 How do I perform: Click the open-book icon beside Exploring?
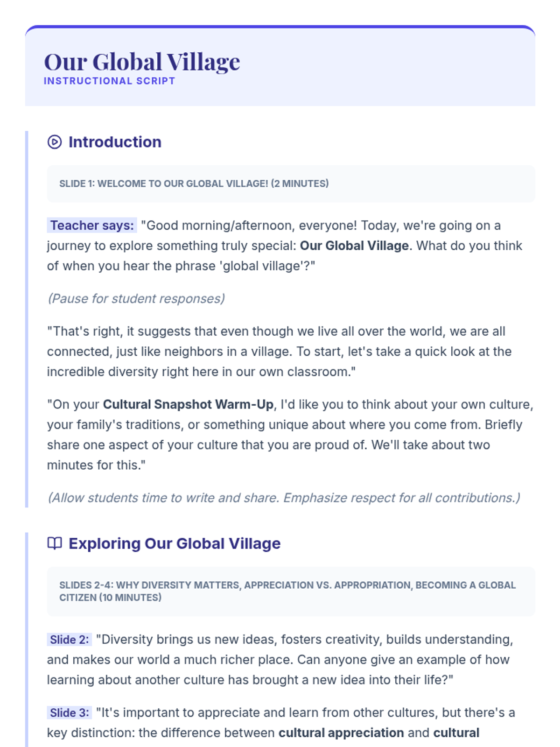[55, 543]
